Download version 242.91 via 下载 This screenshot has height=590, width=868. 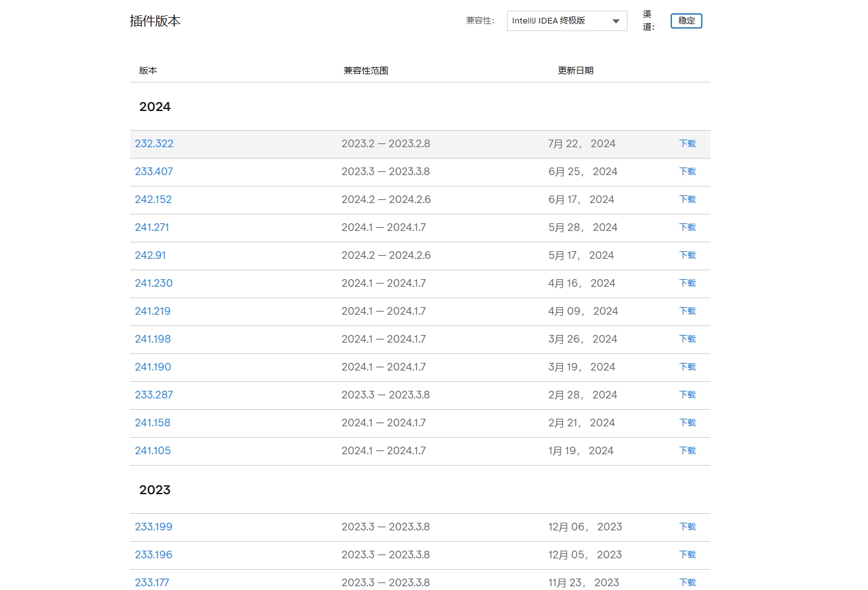pos(688,256)
